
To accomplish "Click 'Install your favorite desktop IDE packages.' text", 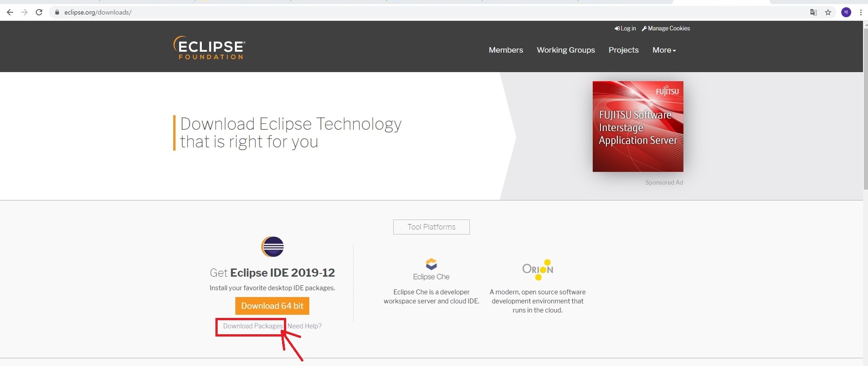I will point(272,288).
